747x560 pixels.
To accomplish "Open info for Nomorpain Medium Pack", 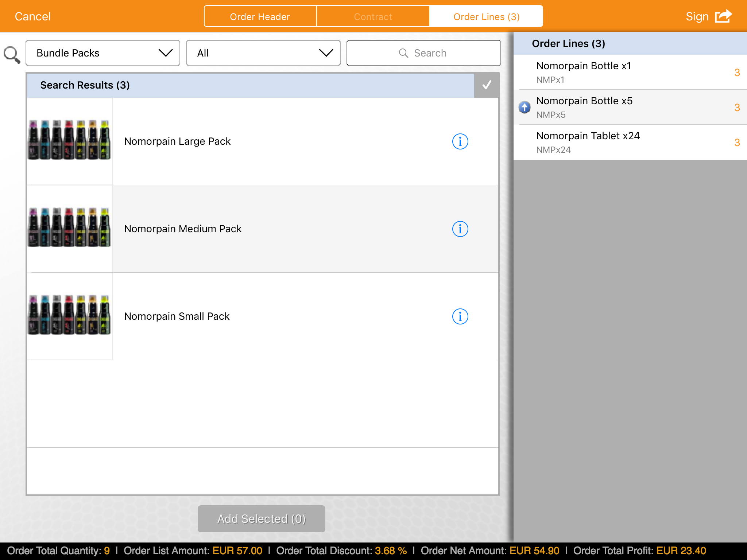I will pyautogui.click(x=460, y=229).
